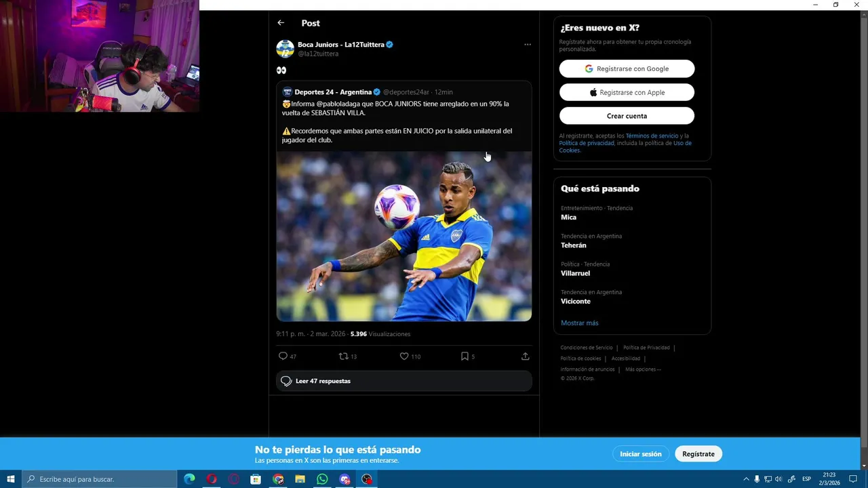Click the ESP input language indicator
Viewport: 868px width, 488px height.
click(806, 479)
